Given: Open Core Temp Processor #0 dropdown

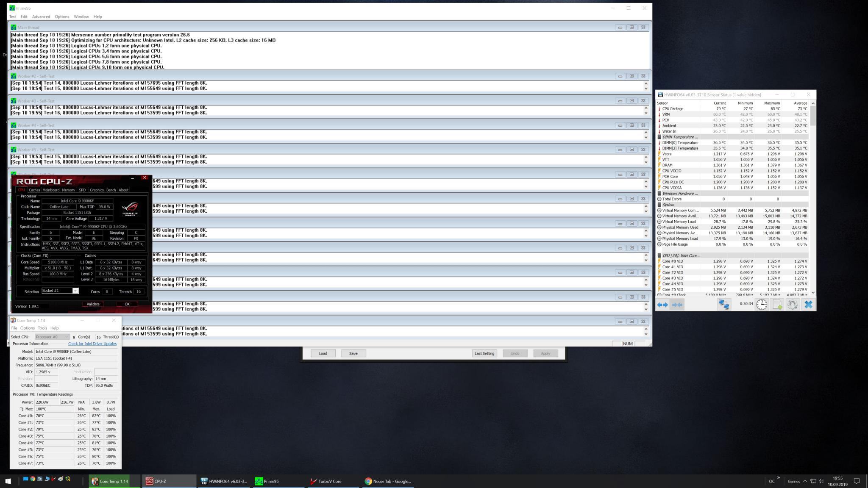Looking at the screenshot, I should [x=52, y=337].
